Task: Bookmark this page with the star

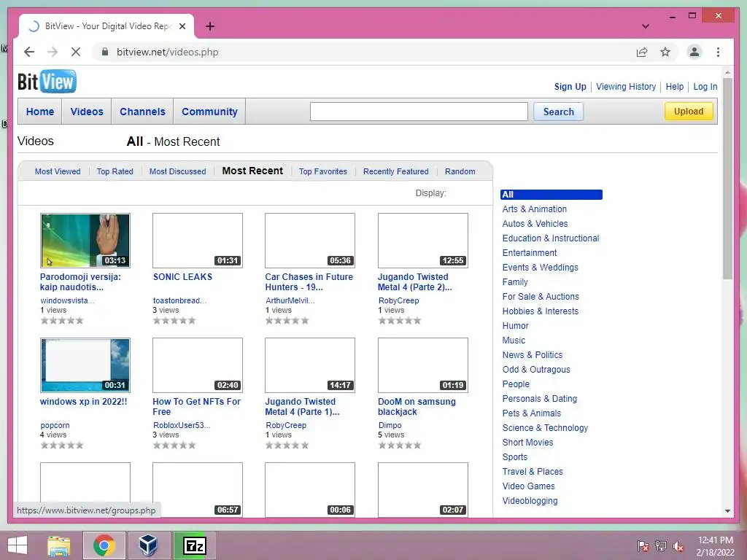Action: coord(665,52)
